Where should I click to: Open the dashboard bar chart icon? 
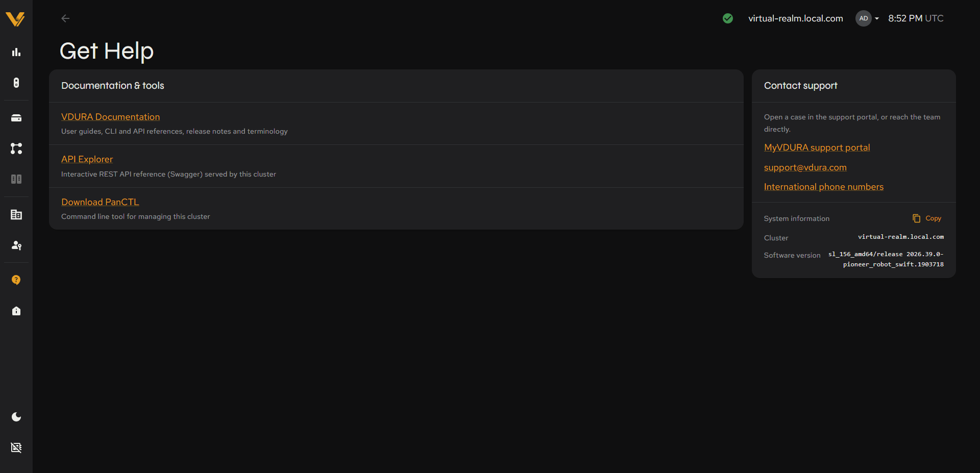coord(16,52)
